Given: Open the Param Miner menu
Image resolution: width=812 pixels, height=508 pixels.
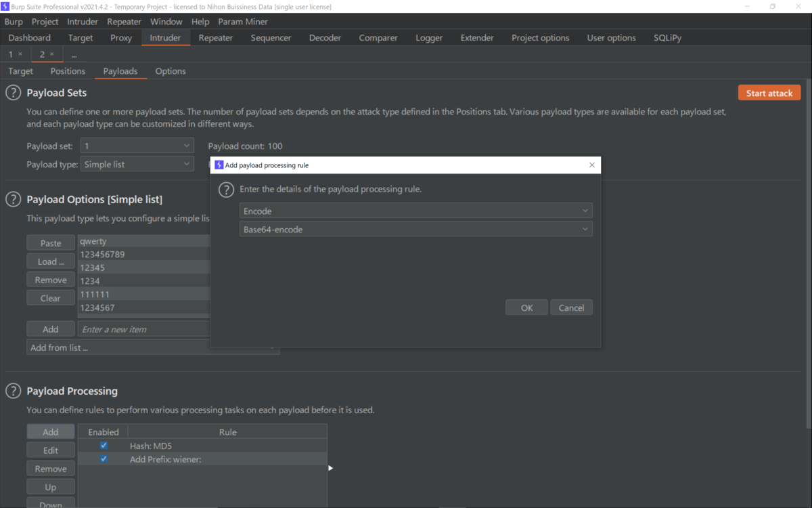Looking at the screenshot, I should point(243,22).
